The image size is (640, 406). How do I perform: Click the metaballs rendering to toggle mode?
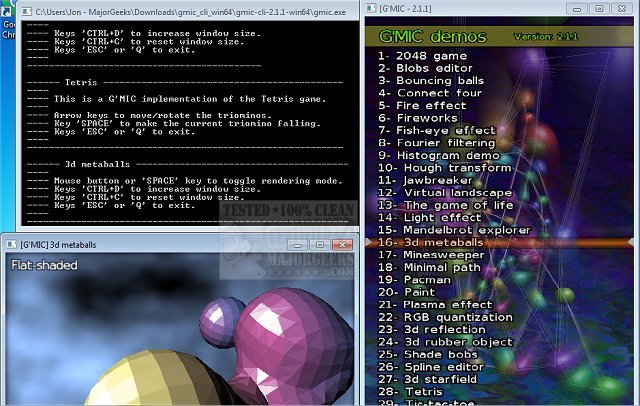(180, 329)
